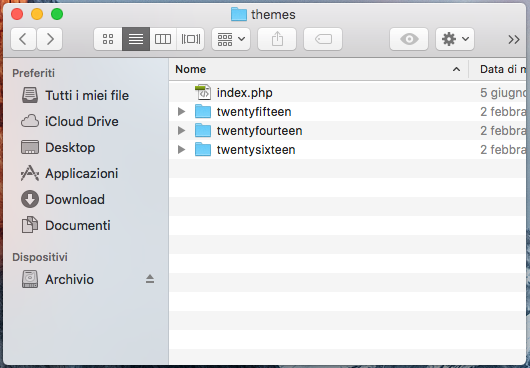The height and width of the screenshot is (368, 530).
Task: Select the index.php file name
Action: point(245,93)
